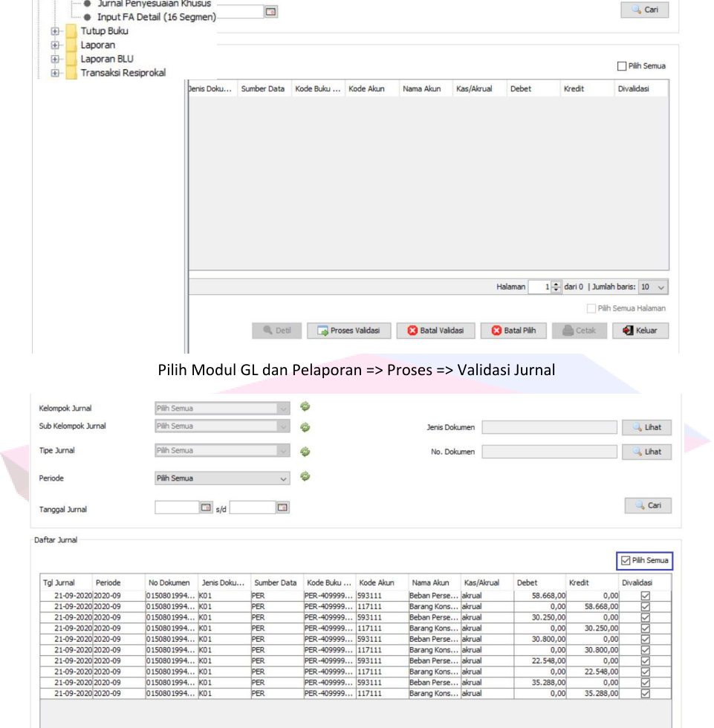Click the Batal Validasi red cancel button
Image resolution: width=714 pixels, height=728 pixels.
tap(434, 331)
